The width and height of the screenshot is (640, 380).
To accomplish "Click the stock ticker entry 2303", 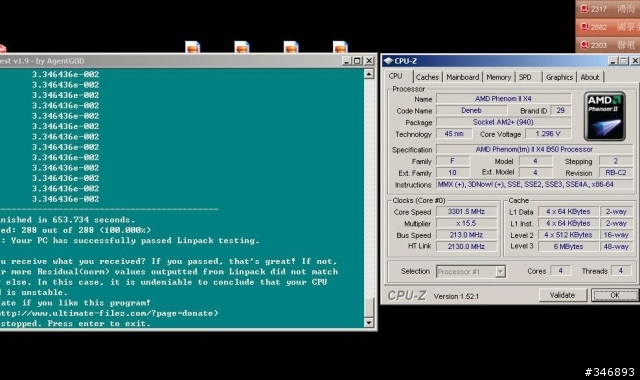I will point(608,45).
